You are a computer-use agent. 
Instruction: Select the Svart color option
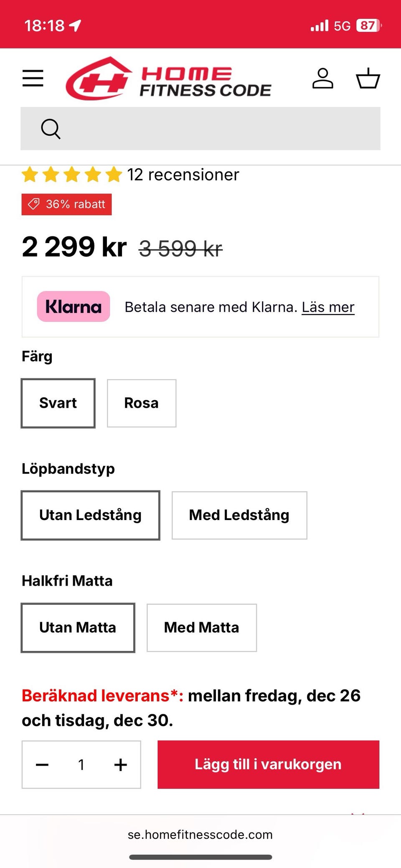pos(58,403)
